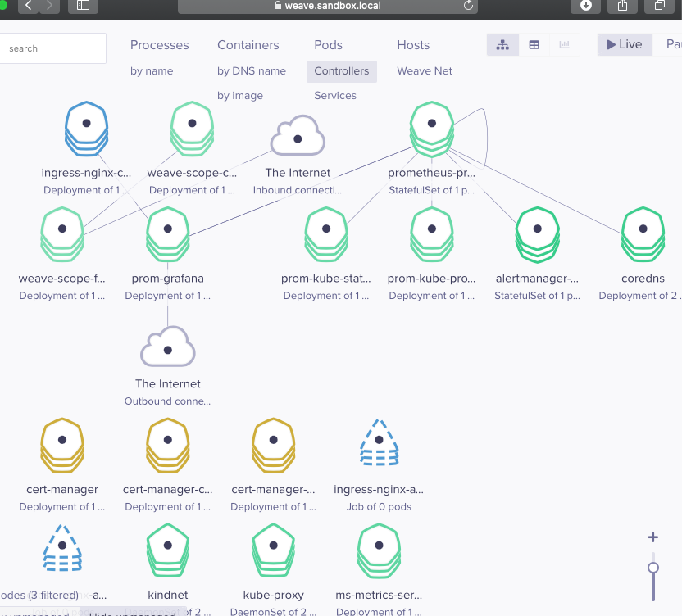This screenshot has height=616, width=682.
Task: Show containers by image
Action: (240, 95)
